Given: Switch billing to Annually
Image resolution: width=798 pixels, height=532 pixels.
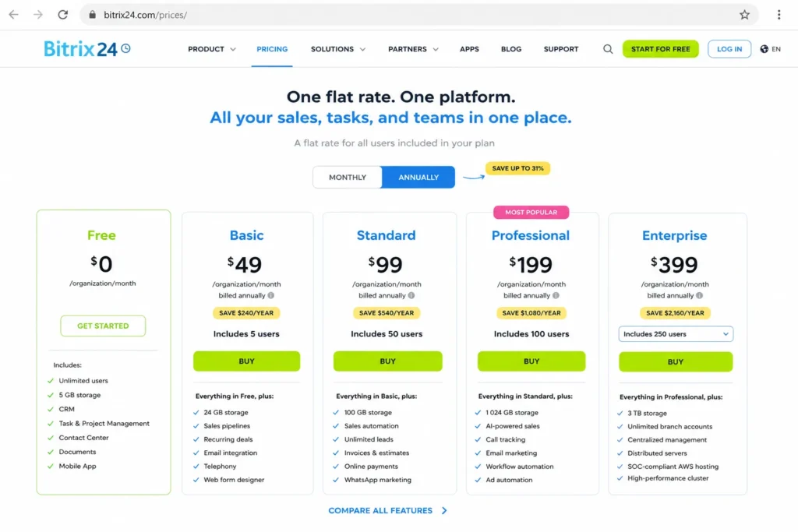Looking at the screenshot, I should coord(418,177).
